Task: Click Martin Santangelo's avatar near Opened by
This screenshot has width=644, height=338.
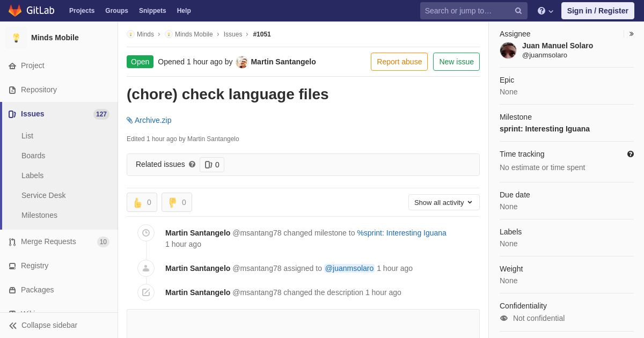Action: coord(242,62)
